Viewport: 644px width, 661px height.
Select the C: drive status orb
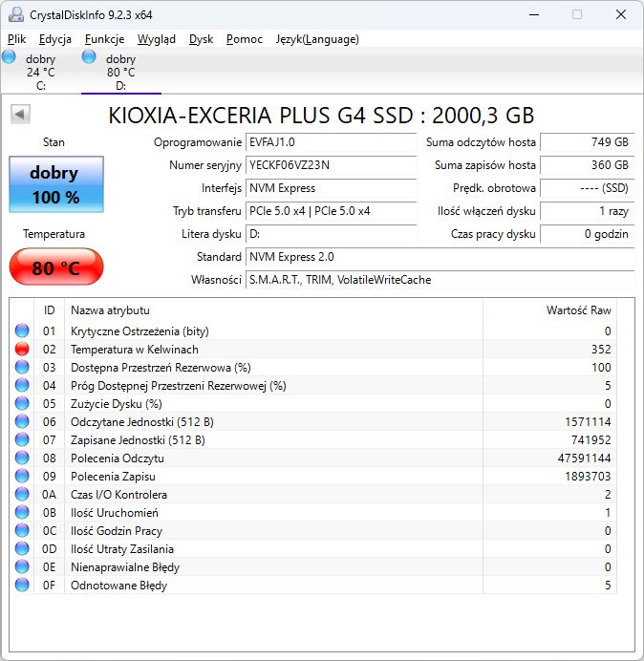(x=9, y=57)
